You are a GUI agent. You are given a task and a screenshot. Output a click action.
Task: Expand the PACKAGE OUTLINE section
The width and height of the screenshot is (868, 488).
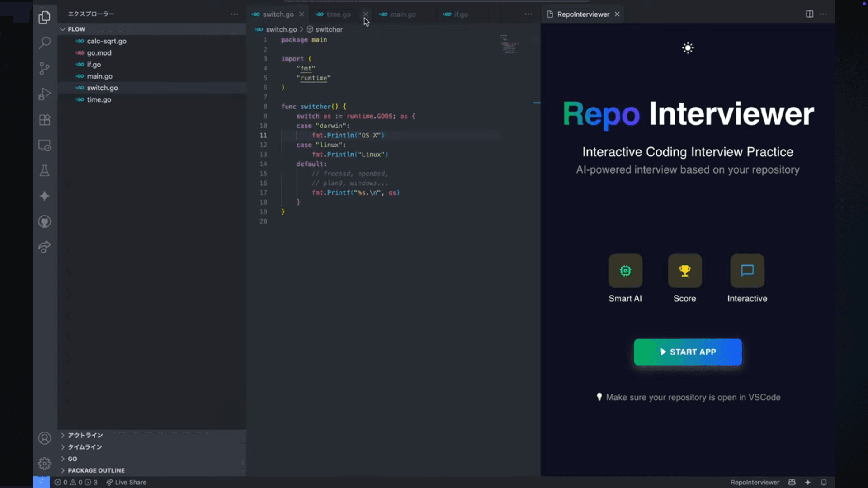coord(96,470)
